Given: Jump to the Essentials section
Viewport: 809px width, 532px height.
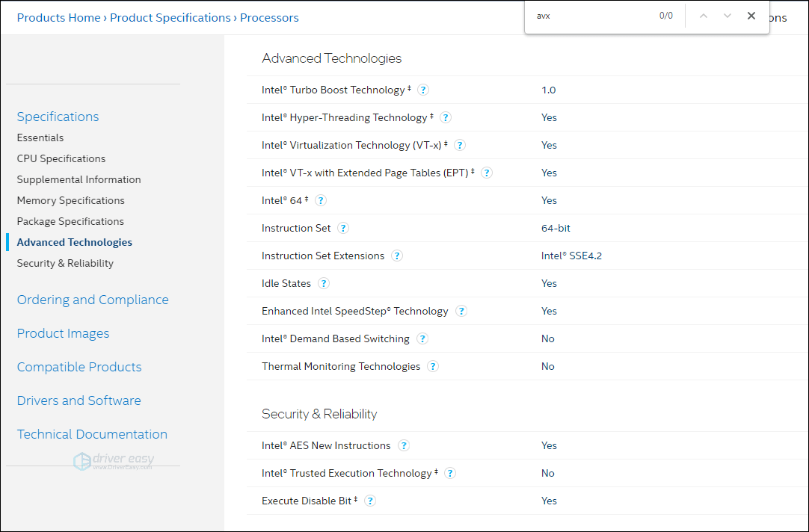Looking at the screenshot, I should tap(40, 137).
